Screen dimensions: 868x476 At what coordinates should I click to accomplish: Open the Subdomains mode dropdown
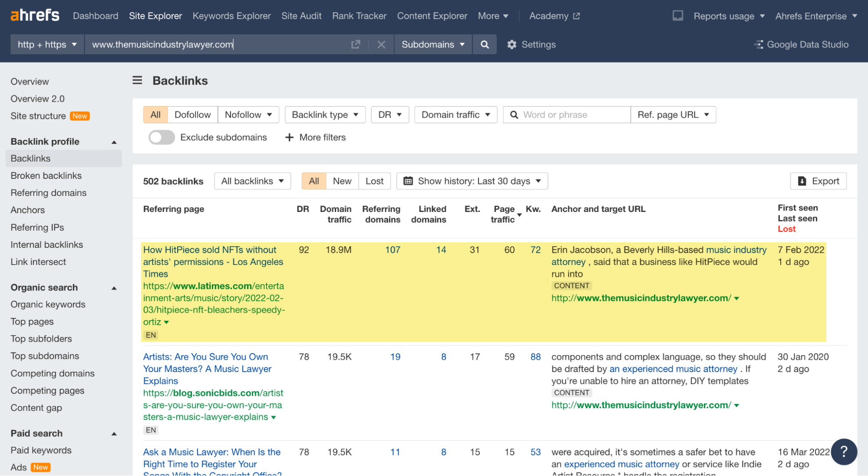(x=433, y=44)
